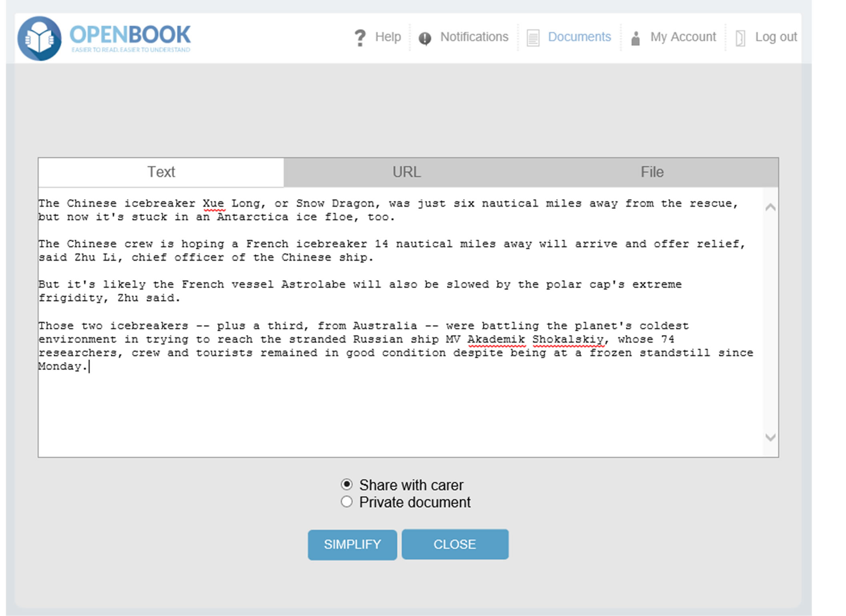Select the Private document option
This screenshot has width=846, height=616.
click(x=347, y=502)
